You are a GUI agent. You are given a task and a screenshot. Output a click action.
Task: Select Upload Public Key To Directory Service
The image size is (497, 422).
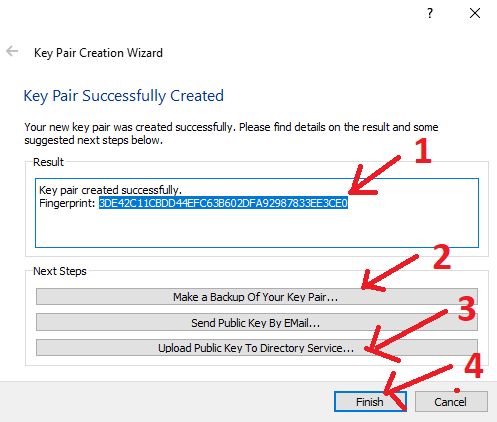pos(257,348)
